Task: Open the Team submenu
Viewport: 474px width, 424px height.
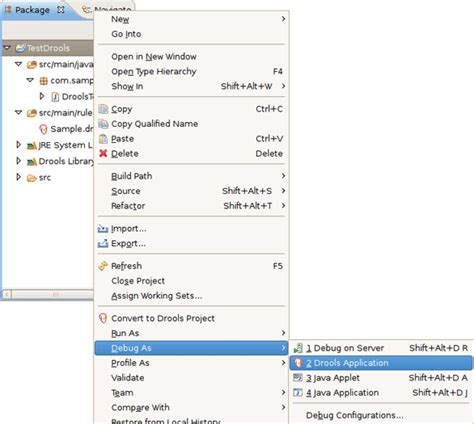Action: (x=192, y=393)
